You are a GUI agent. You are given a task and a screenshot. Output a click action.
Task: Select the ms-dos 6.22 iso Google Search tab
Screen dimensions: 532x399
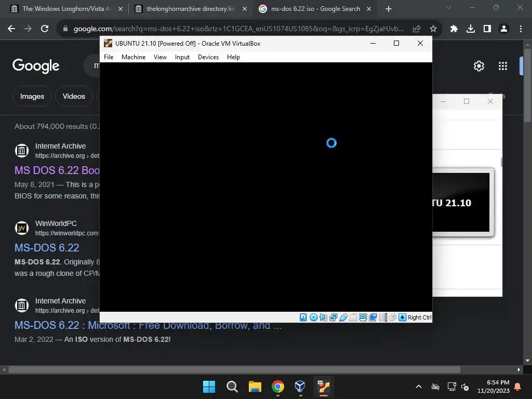point(315,9)
